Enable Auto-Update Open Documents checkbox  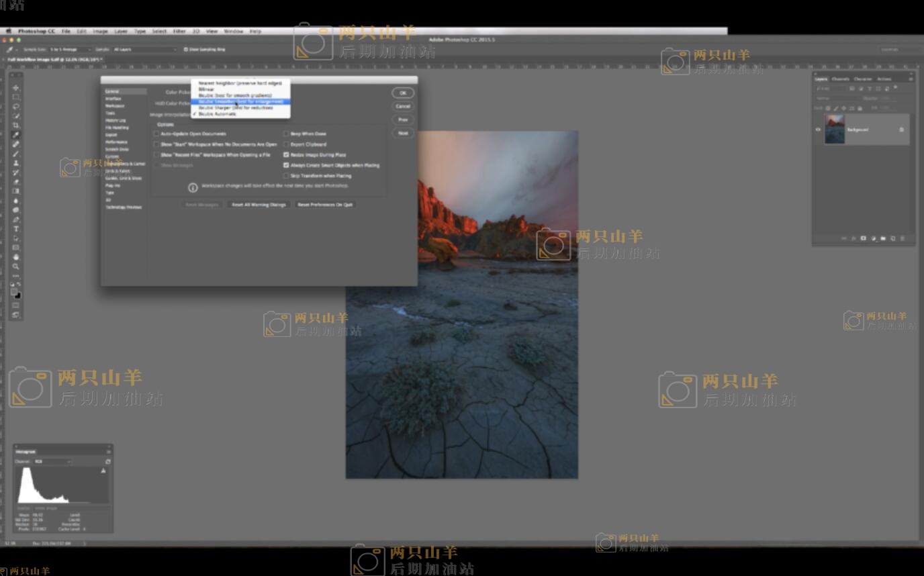point(156,134)
